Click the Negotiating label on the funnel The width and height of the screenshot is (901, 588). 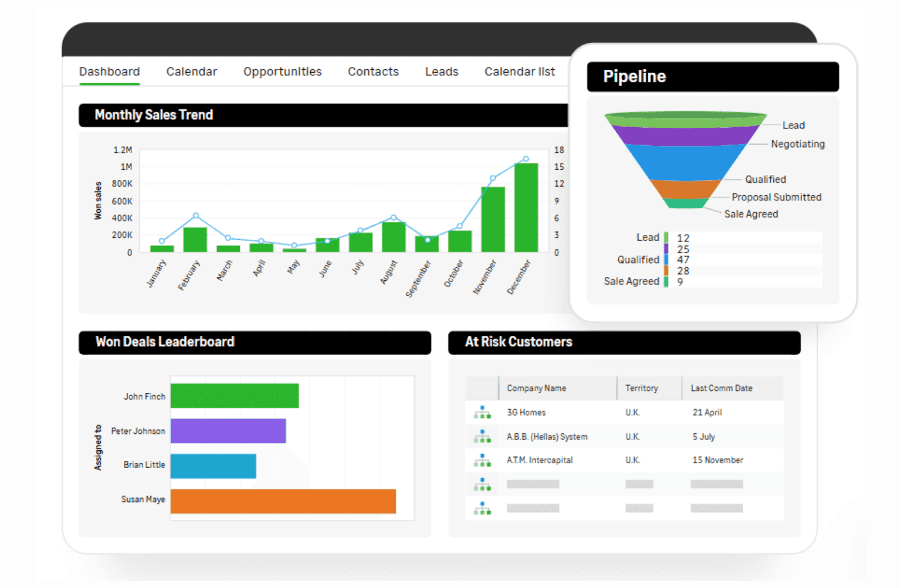[x=797, y=143]
